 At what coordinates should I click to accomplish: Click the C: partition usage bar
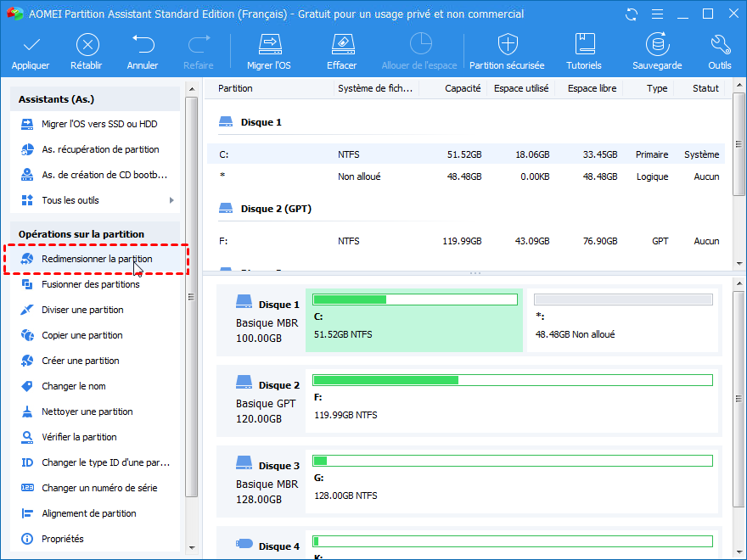click(x=414, y=300)
